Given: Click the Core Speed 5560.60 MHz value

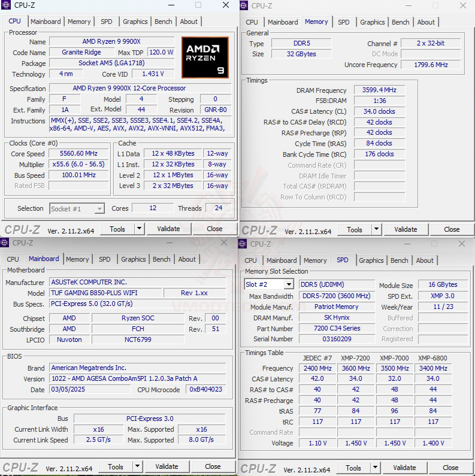Looking at the screenshot, I should coord(78,154).
